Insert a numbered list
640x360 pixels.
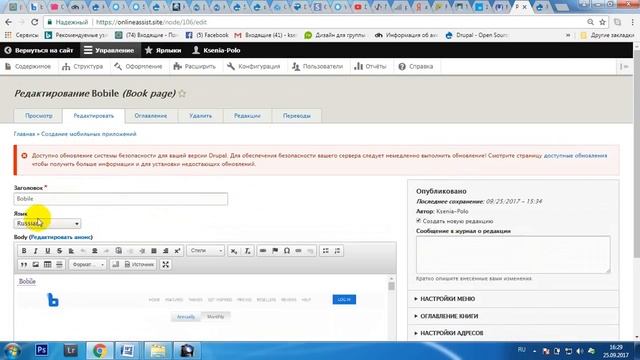[337, 251]
